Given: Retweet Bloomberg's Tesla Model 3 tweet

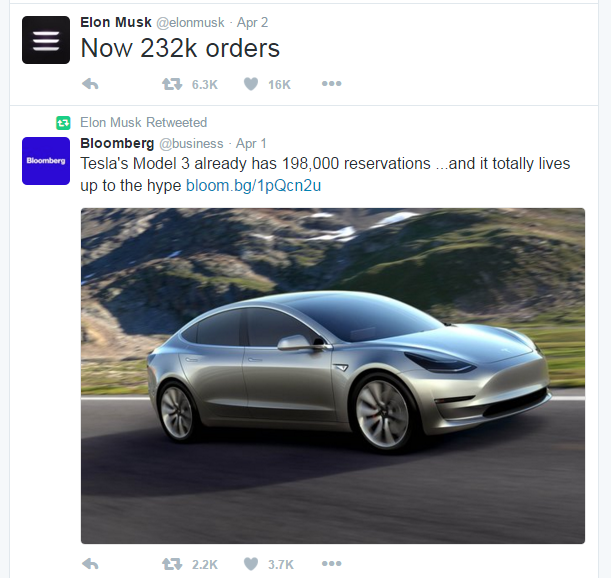Looking at the screenshot, I should click(172, 564).
